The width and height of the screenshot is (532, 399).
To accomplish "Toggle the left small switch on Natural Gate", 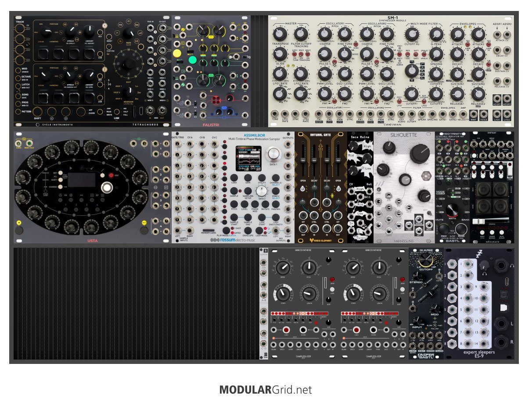I will [302, 188].
